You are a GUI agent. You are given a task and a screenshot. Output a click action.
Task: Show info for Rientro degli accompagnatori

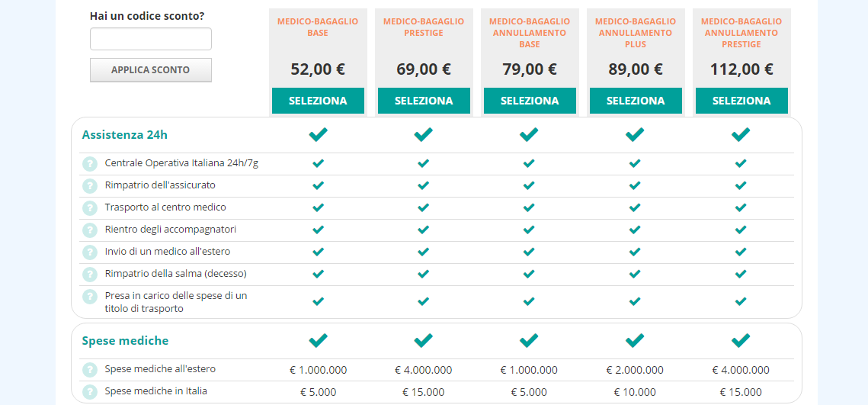(x=90, y=230)
